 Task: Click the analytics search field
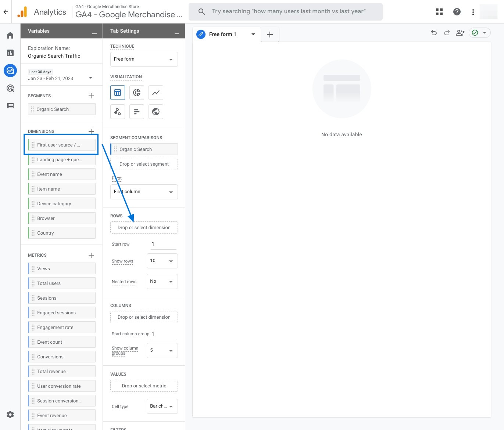pyautogui.click(x=286, y=12)
